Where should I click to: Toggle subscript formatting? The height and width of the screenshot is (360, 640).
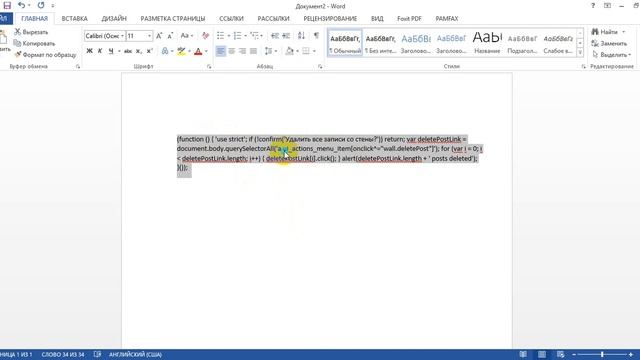(x=139, y=51)
